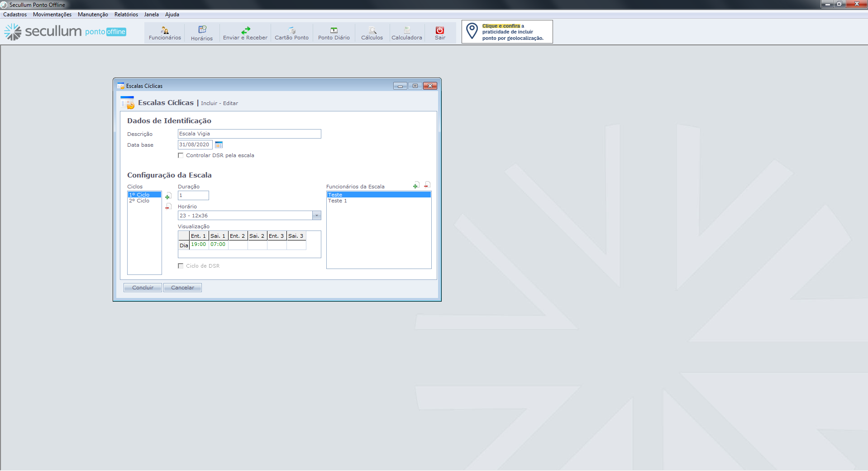Remove an employee from Funcionários da Escala

pos(427,185)
